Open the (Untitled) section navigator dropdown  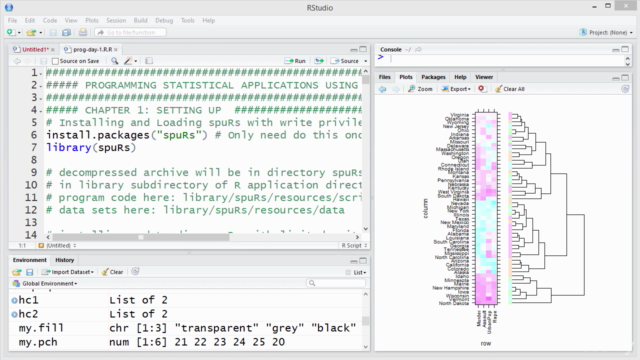point(58,245)
